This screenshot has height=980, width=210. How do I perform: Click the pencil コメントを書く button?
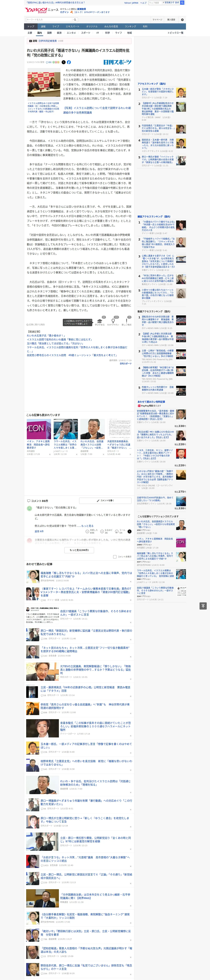click(105, 501)
